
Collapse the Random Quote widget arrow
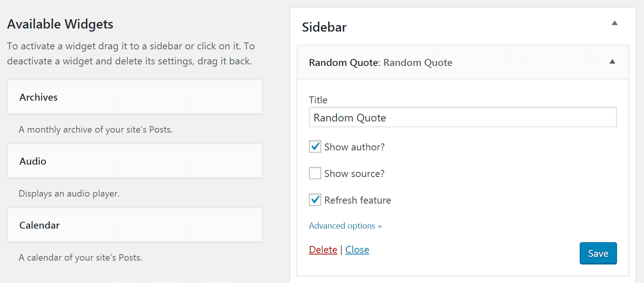[612, 62]
